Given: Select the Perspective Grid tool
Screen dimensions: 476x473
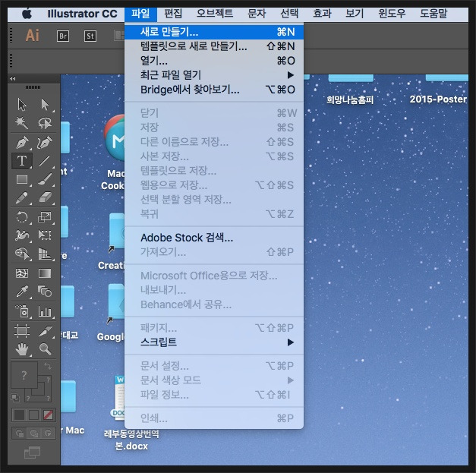Looking at the screenshot, I should 45,254.
